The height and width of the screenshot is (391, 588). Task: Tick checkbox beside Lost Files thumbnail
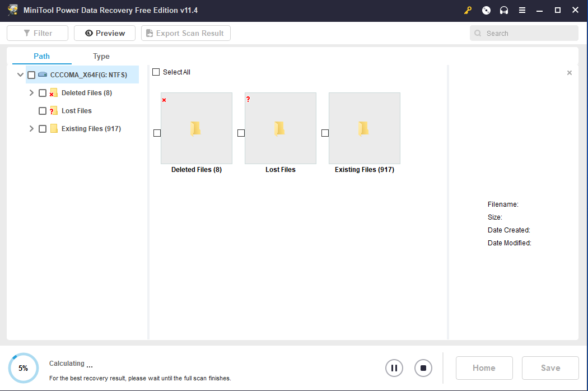point(241,133)
